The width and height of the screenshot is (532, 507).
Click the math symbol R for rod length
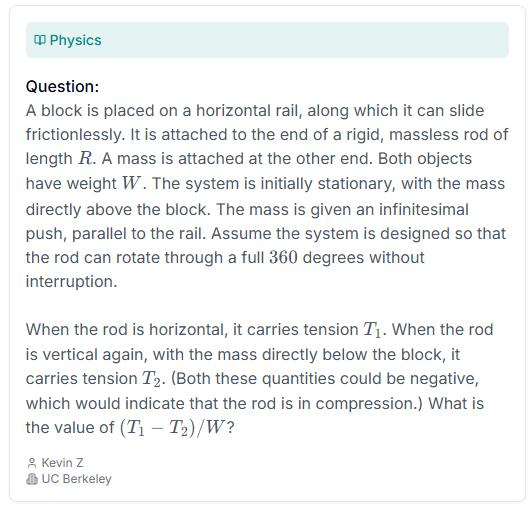click(x=84, y=158)
